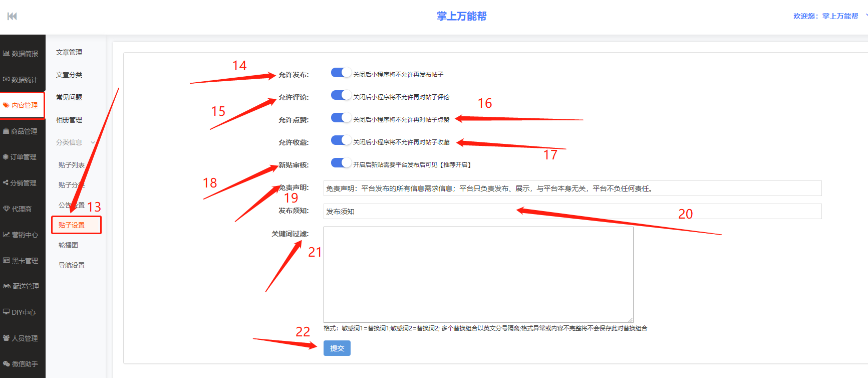868x378 pixels.
Task: Focus the 关键词过滤 text area
Action: coord(478,274)
